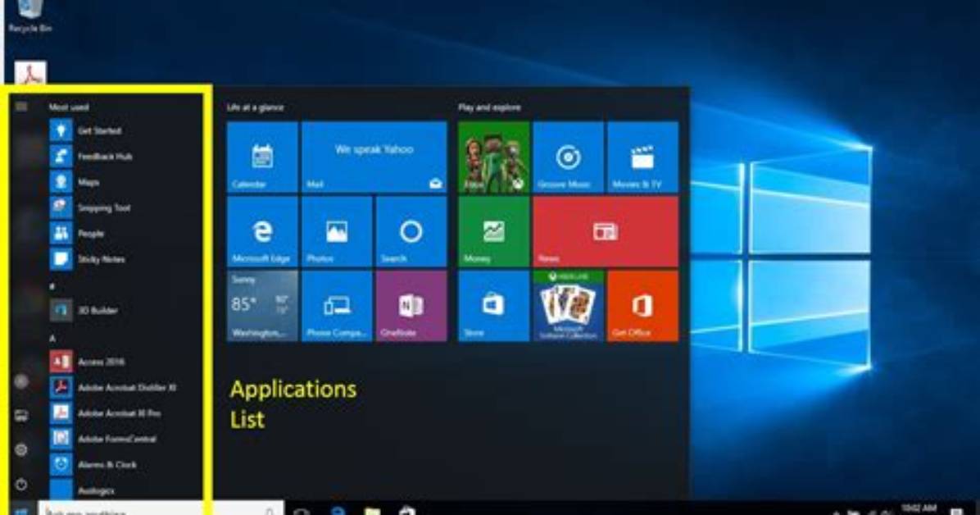The height and width of the screenshot is (515, 980).
Task: Launch the Snipping Tool icon
Action: tap(61, 207)
